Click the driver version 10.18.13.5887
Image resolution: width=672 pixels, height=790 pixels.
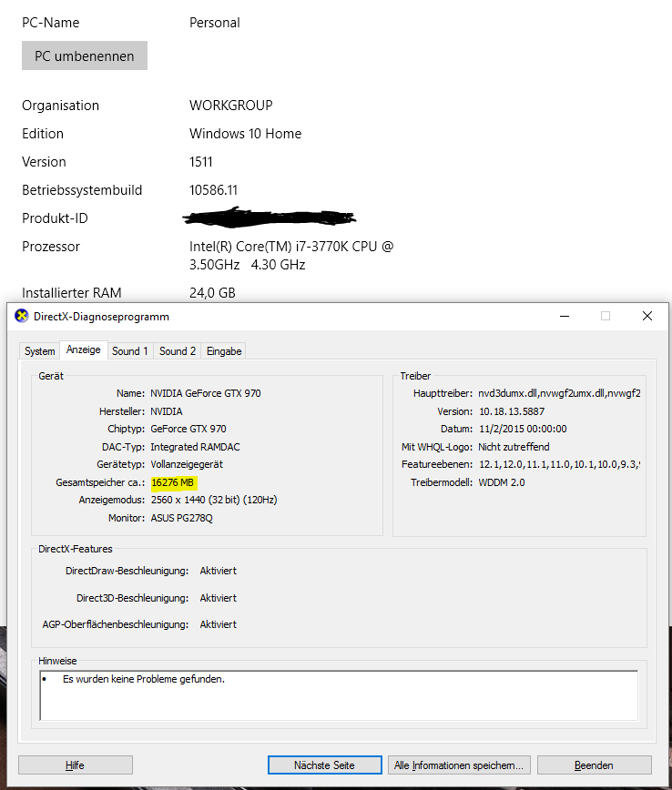(512, 411)
